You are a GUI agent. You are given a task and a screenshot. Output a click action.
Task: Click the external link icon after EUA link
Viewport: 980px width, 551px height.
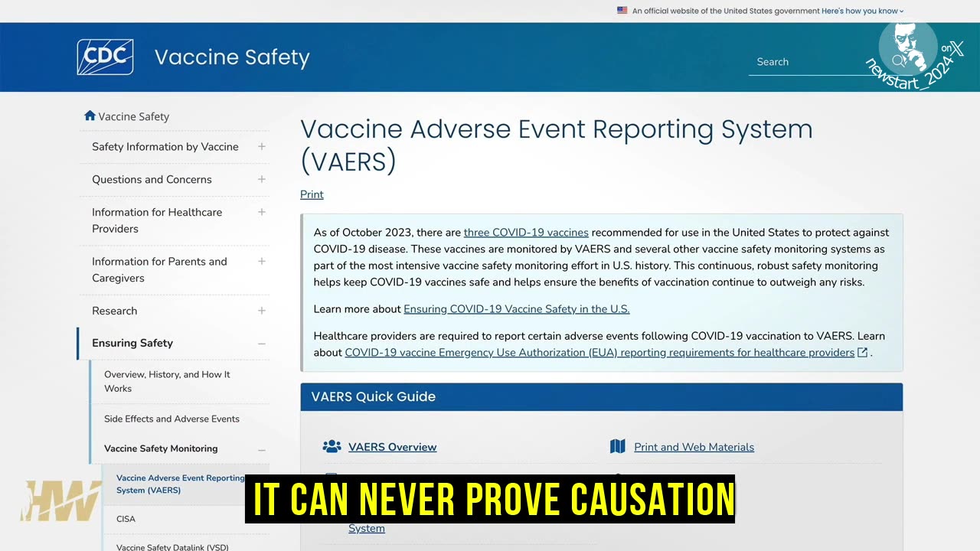click(x=863, y=352)
